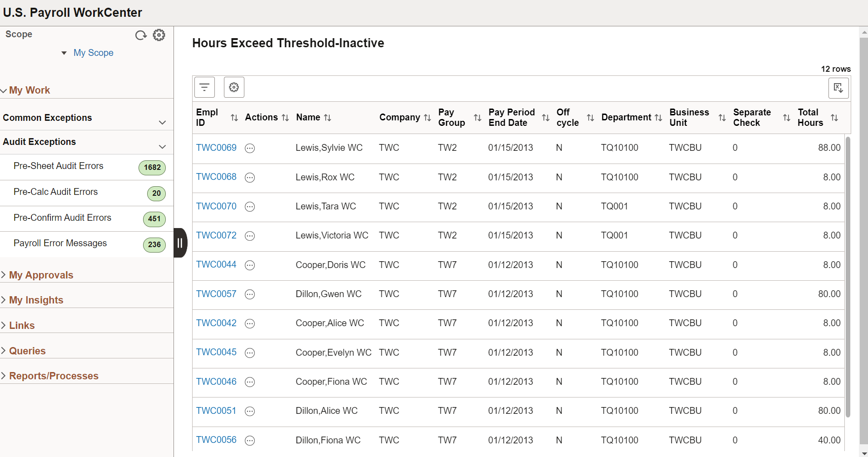Open employee TWC0056 link
Image resolution: width=868 pixels, height=457 pixels.
[x=216, y=440]
